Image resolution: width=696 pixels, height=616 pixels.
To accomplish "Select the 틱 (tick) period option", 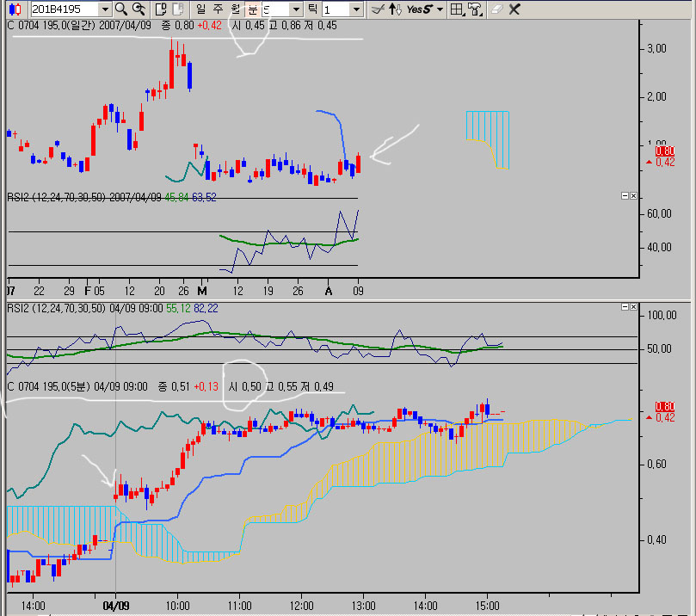I will tap(314, 9).
